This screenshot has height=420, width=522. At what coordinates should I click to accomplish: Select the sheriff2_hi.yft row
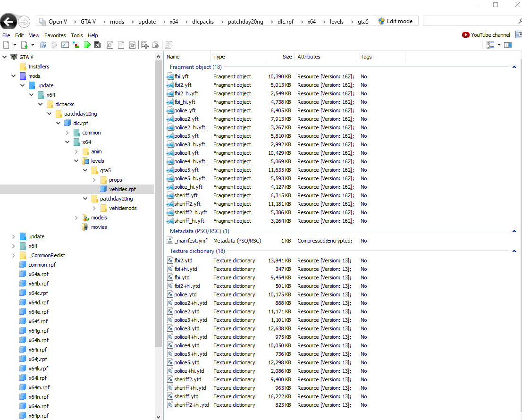[x=263, y=212]
